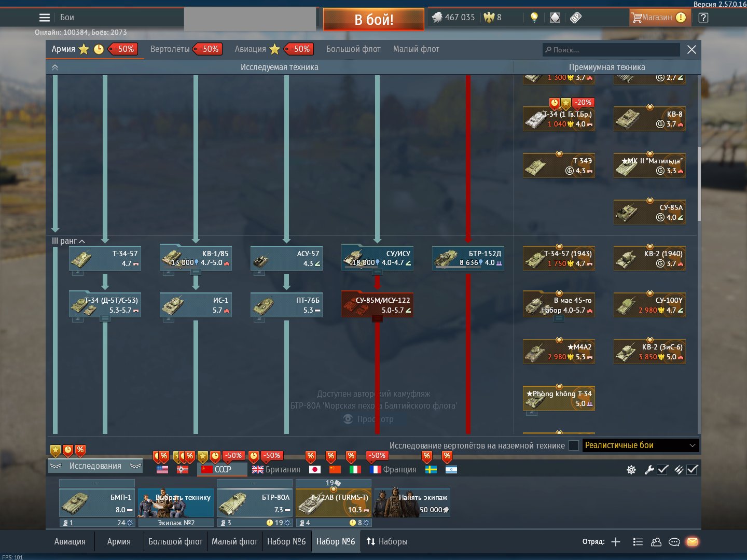The height and width of the screenshot is (560, 747).
Task: Toggle the auto-ammo refill checkbox beside shells
Action: pyautogui.click(x=692, y=470)
